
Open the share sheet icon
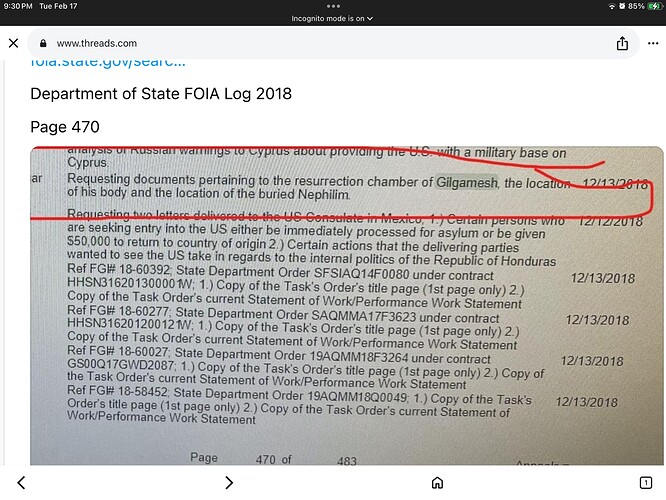pos(622,44)
